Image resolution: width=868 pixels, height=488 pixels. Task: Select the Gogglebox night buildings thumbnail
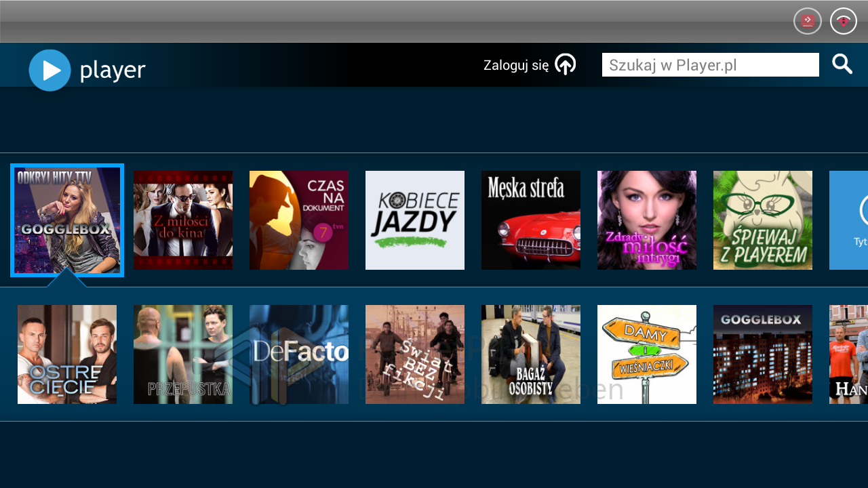pos(763,354)
